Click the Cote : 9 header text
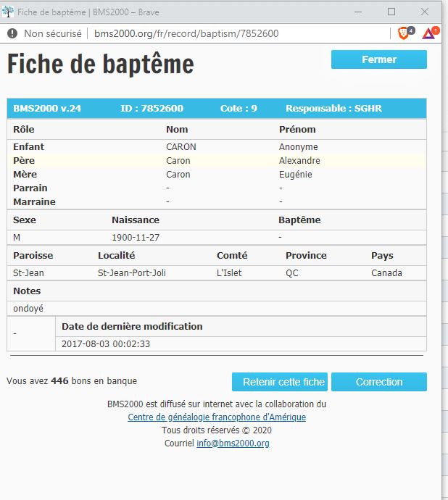448x500 pixels. point(238,109)
